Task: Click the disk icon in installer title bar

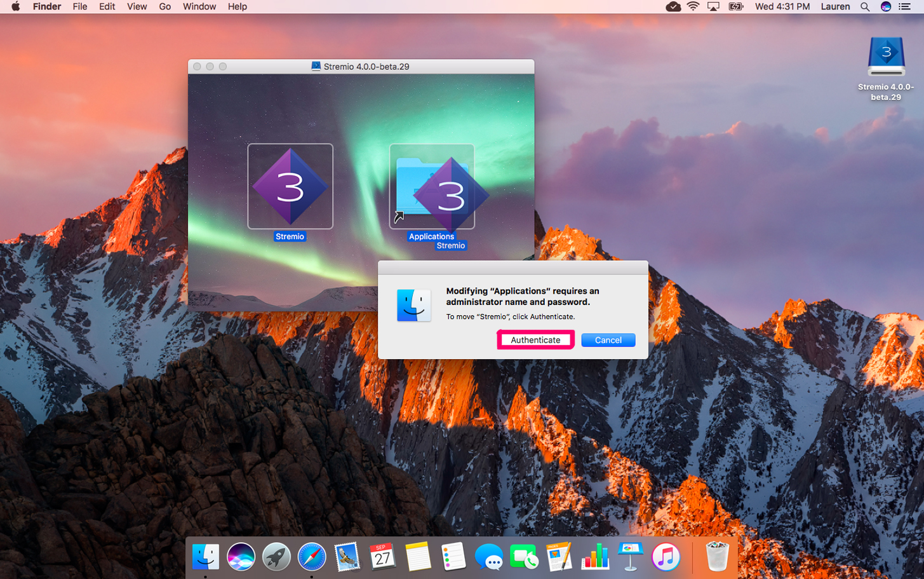Action: pyautogui.click(x=316, y=66)
